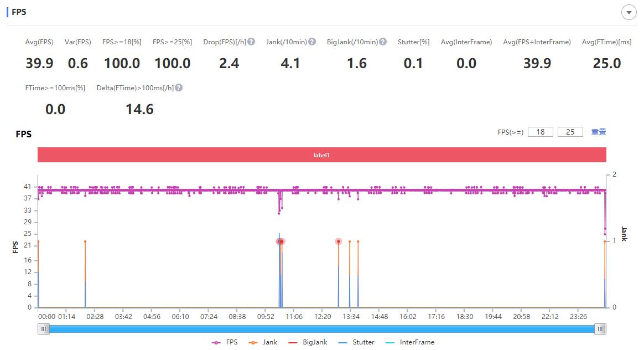
Task: Click help icon next to Delta(FTime)>100ms[/h]
Action: 179,88
